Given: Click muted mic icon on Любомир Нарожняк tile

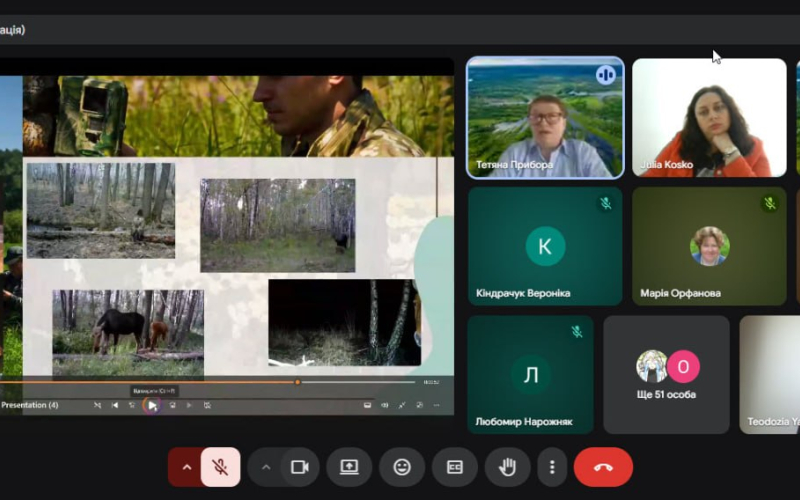Looking at the screenshot, I should [577, 332].
